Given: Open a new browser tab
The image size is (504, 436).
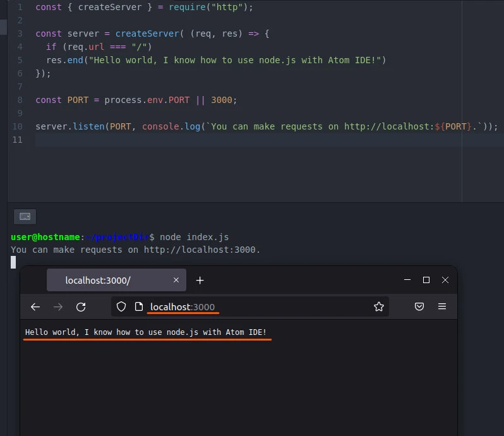Looking at the screenshot, I should coord(200,281).
